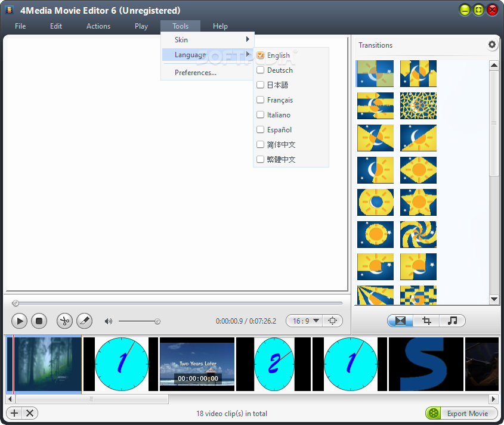Open the Actions menu
504x425 pixels.
[98, 26]
